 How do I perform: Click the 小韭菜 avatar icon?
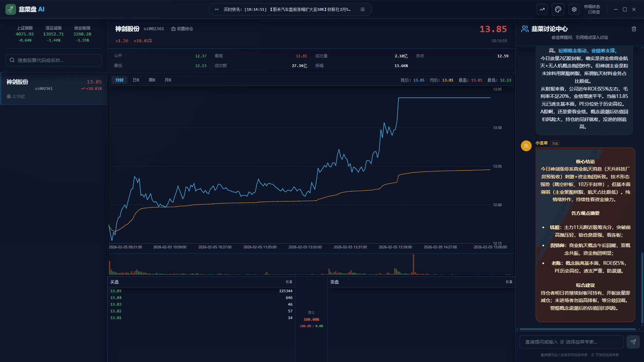[x=526, y=146]
